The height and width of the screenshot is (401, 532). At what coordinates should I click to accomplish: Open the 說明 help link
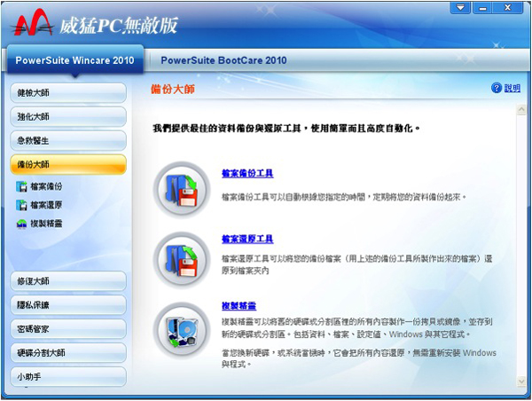click(512, 89)
